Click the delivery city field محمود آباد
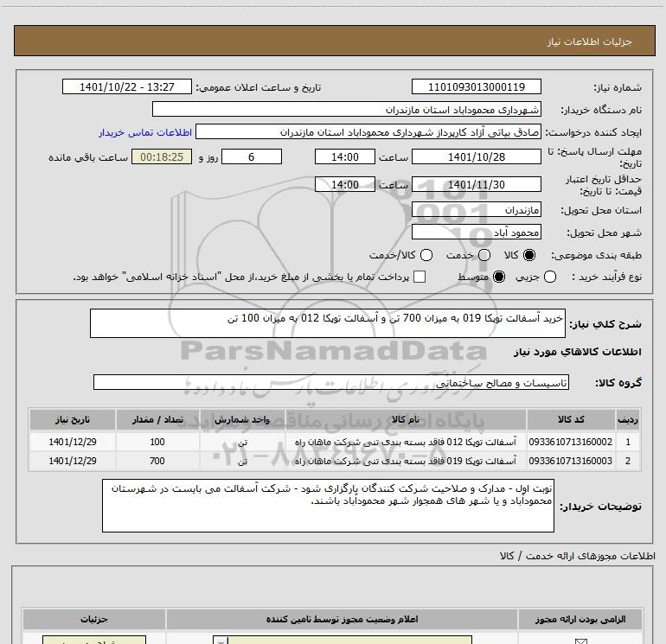 [x=476, y=233]
